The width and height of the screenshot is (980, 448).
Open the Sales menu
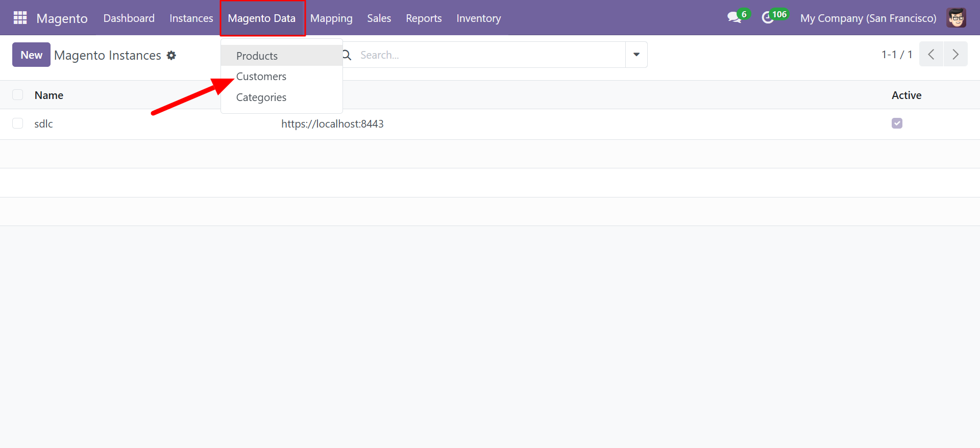379,18
